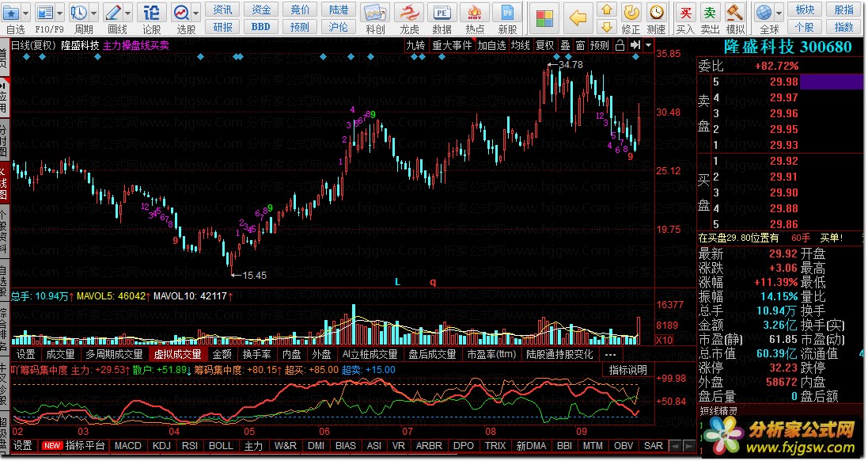
Task: Open the 论股 discussion icon
Action: point(151,12)
